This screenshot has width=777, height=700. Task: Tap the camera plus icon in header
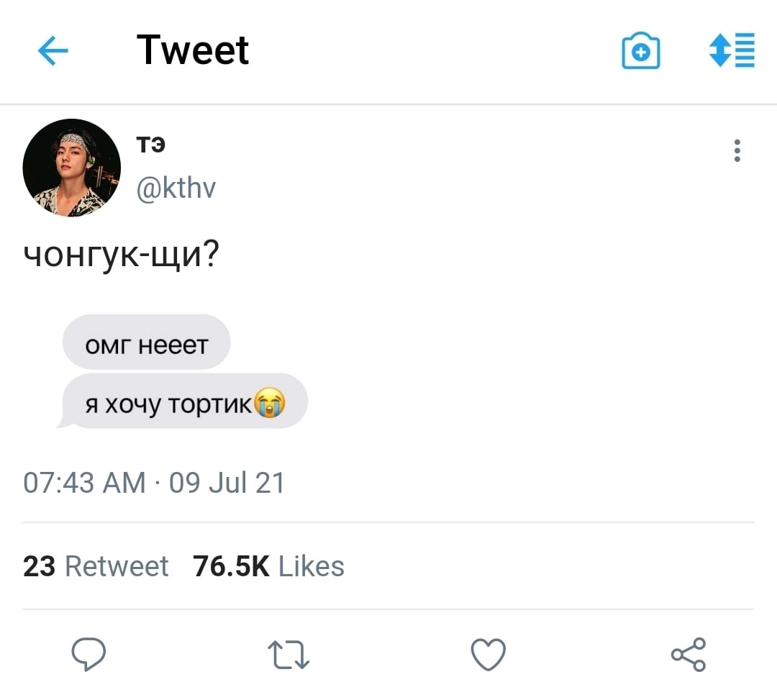640,52
